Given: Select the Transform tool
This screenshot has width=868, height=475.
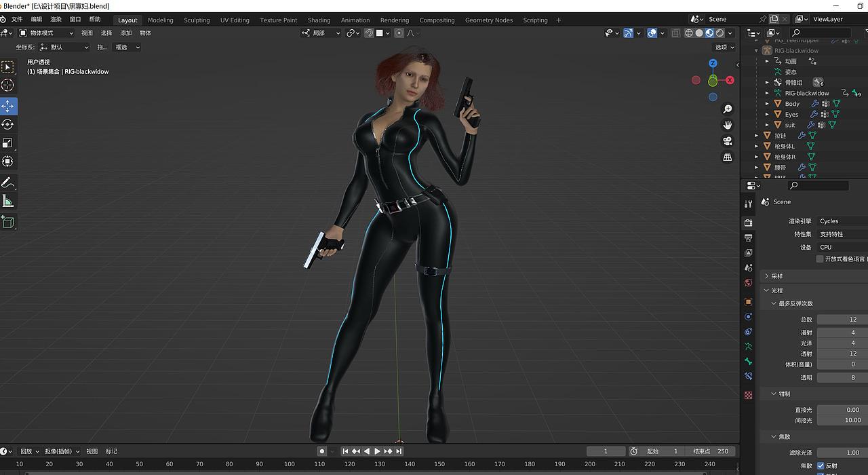Looking at the screenshot, I should click(7, 161).
